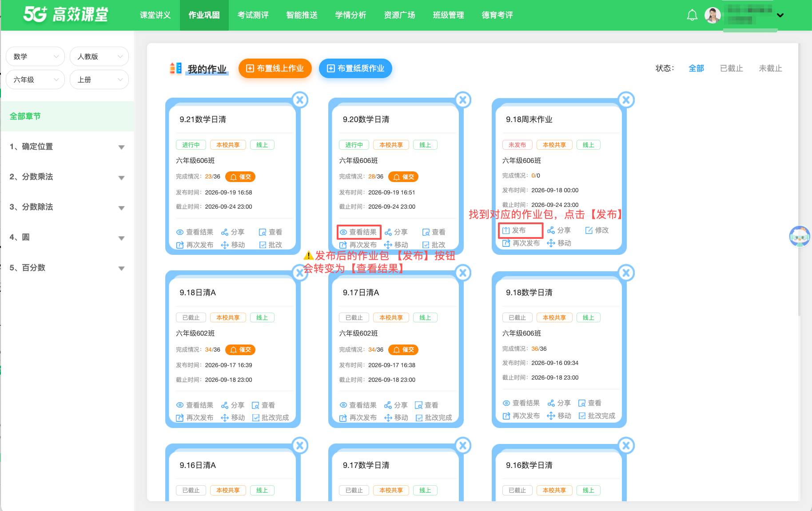Filter status by 已截止
Viewport: 812px width, 511px height.
click(732, 68)
